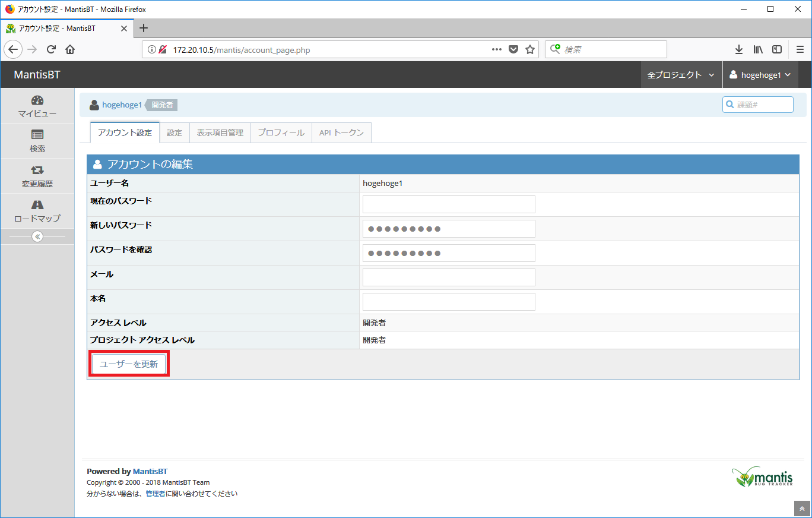Click the 管理者 contact link
Image resolution: width=812 pixels, height=518 pixels.
tap(156, 493)
